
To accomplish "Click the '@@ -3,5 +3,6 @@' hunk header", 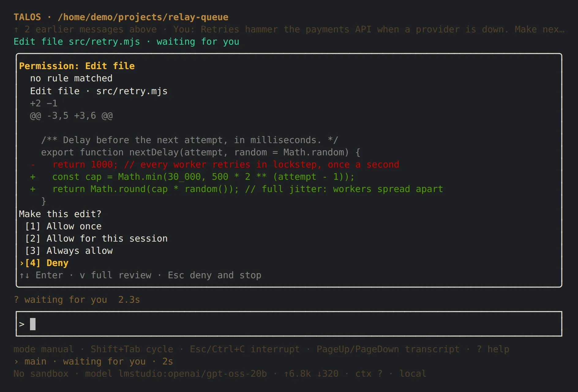I will 71,116.
